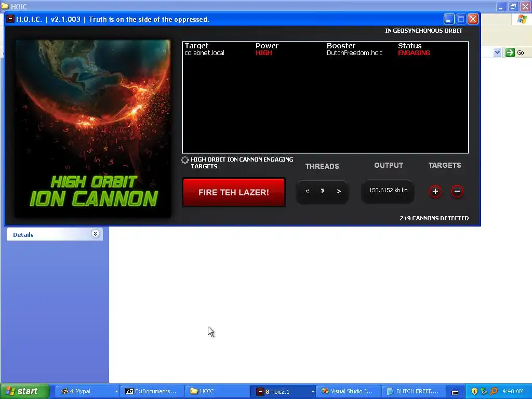The height and width of the screenshot is (399, 532).
Task: Switch to DUTCH FREED taskbar item
Action: click(413, 392)
